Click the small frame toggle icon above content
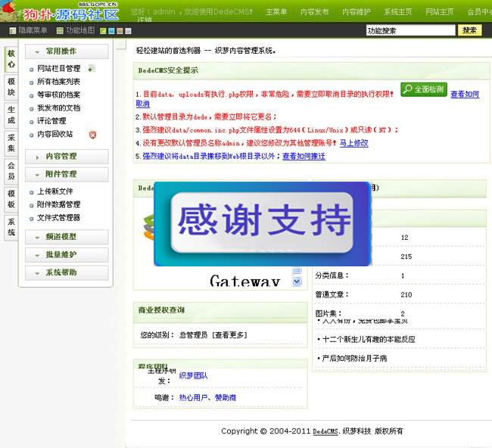Viewport: 492px width, 448px height. (121, 45)
